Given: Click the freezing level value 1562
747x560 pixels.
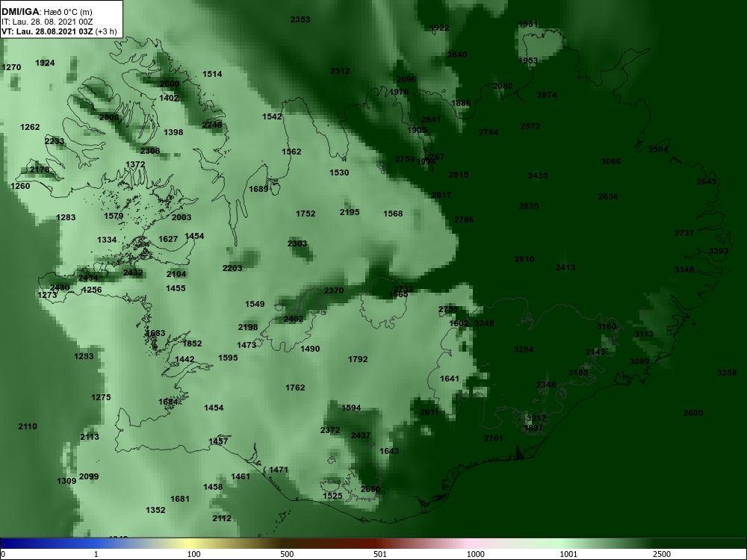Looking at the screenshot, I should coord(291,152).
